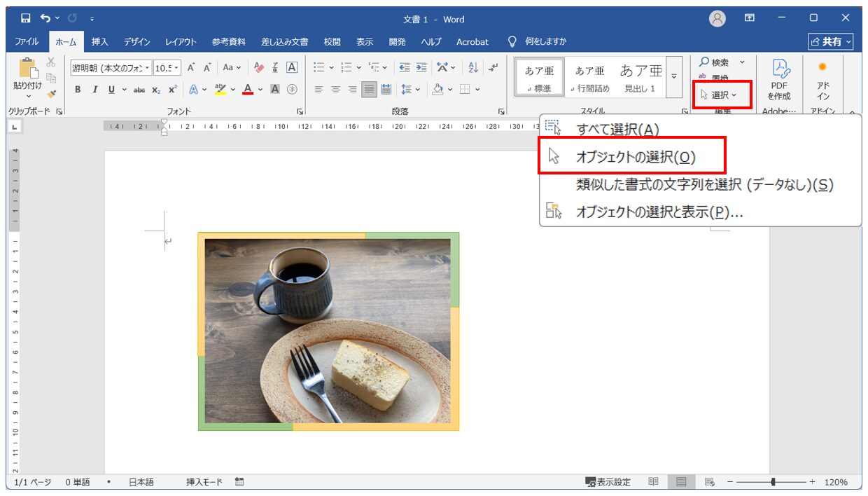Click the Tell Me (何をしますか) search box
The height and width of the screenshot is (496, 868).
pyautogui.click(x=538, y=41)
